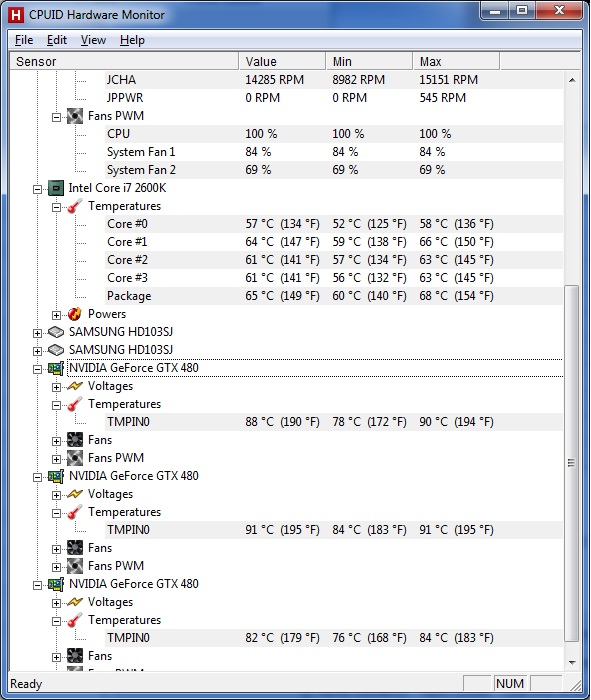591x700 pixels.
Task: Click the second GTX 480 Temperatures thermometer icon
Action: [75, 512]
